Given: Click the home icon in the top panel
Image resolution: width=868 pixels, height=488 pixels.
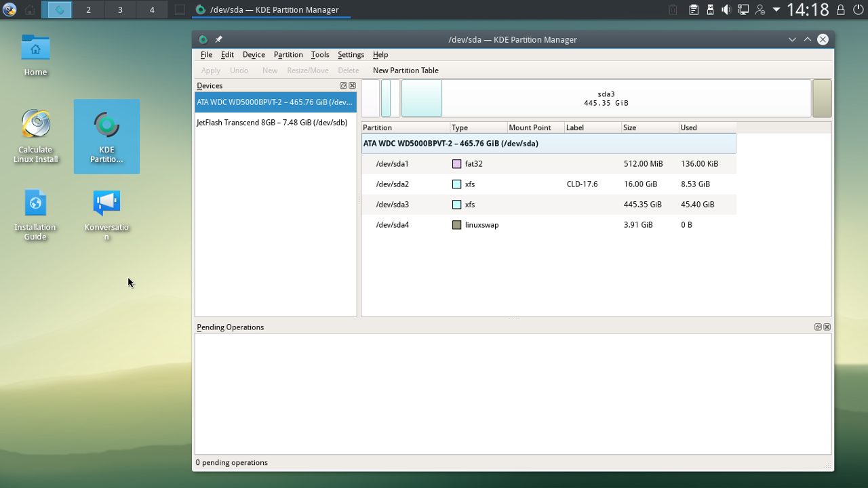Looking at the screenshot, I should [30, 9].
